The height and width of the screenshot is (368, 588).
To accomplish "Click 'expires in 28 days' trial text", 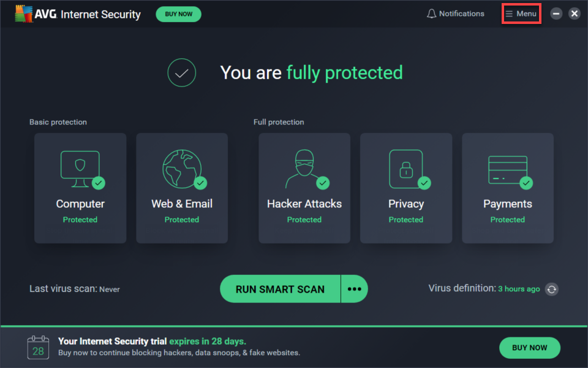I will pos(208,342).
